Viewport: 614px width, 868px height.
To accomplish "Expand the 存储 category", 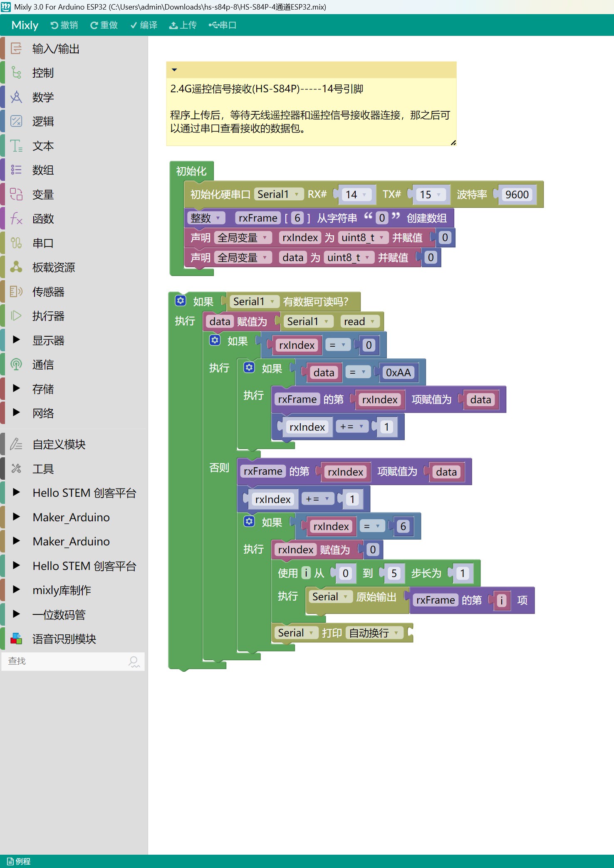I will coord(16,388).
